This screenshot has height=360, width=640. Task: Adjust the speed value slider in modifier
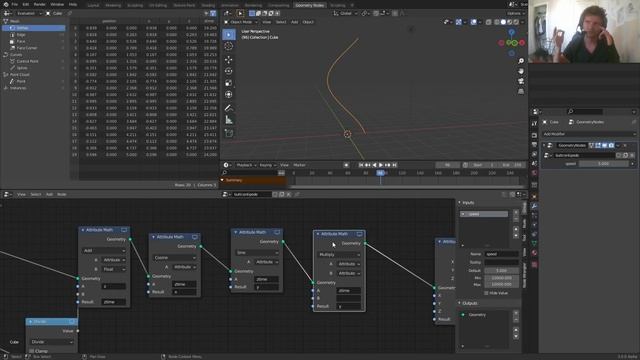[x=604, y=164]
